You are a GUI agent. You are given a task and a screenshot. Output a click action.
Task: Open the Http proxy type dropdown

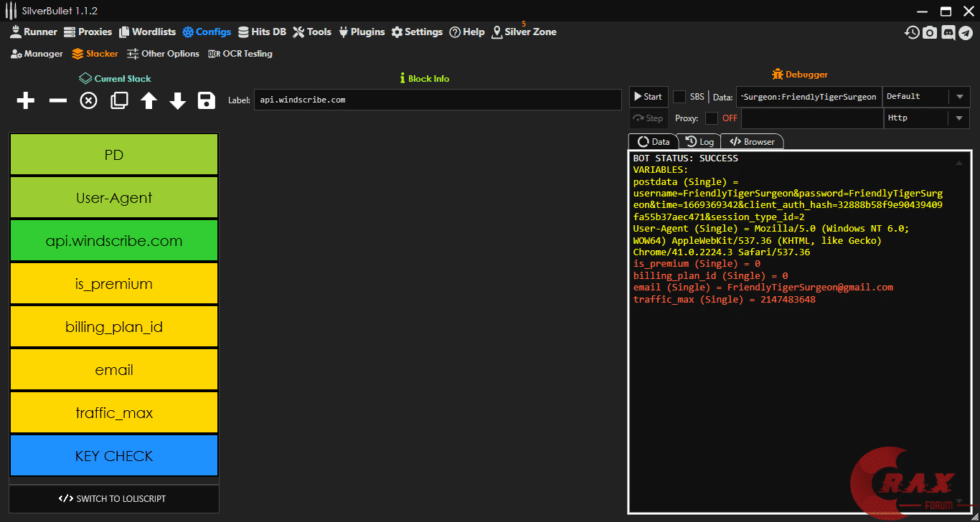click(x=959, y=118)
